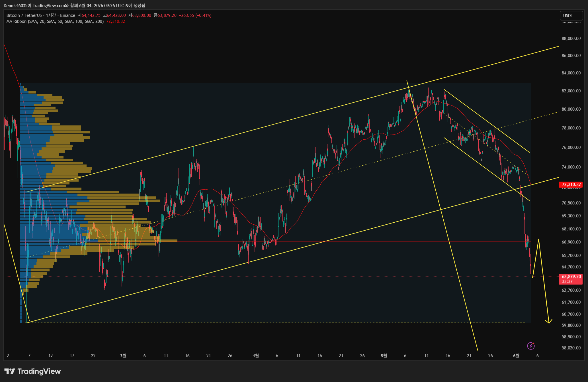Select the MA Ribbon indicator legend label
Image resolution: width=588 pixels, height=382 pixels.
coord(55,21)
